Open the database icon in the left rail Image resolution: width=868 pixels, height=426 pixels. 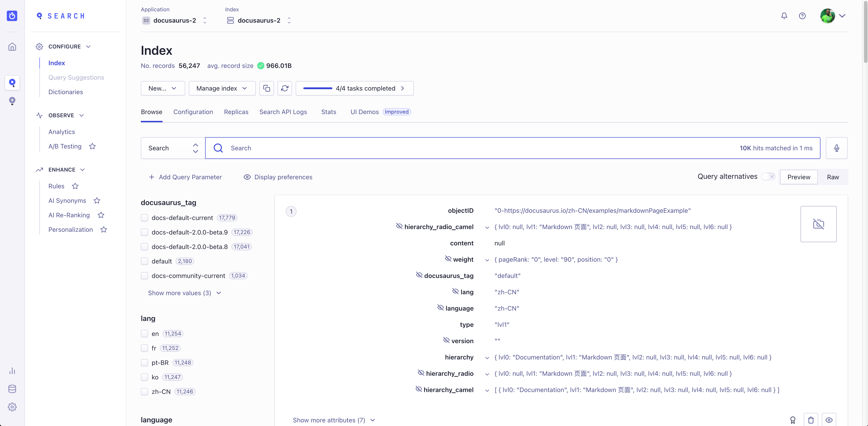point(12,389)
